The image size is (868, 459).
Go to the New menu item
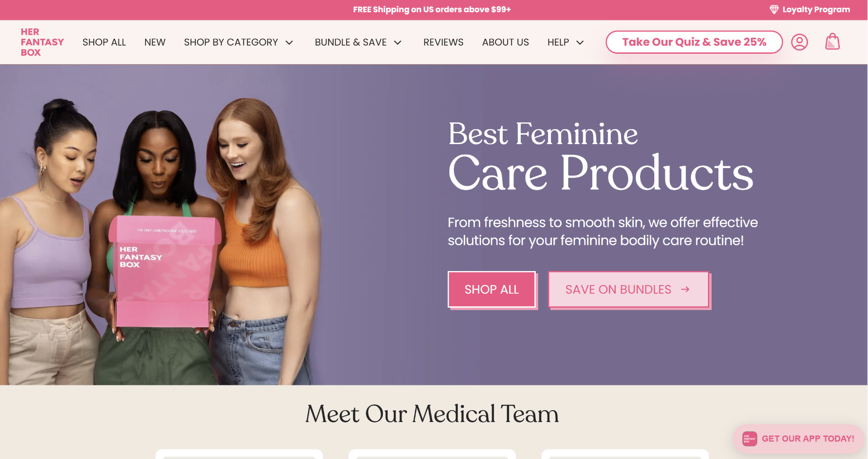(x=155, y=42)
